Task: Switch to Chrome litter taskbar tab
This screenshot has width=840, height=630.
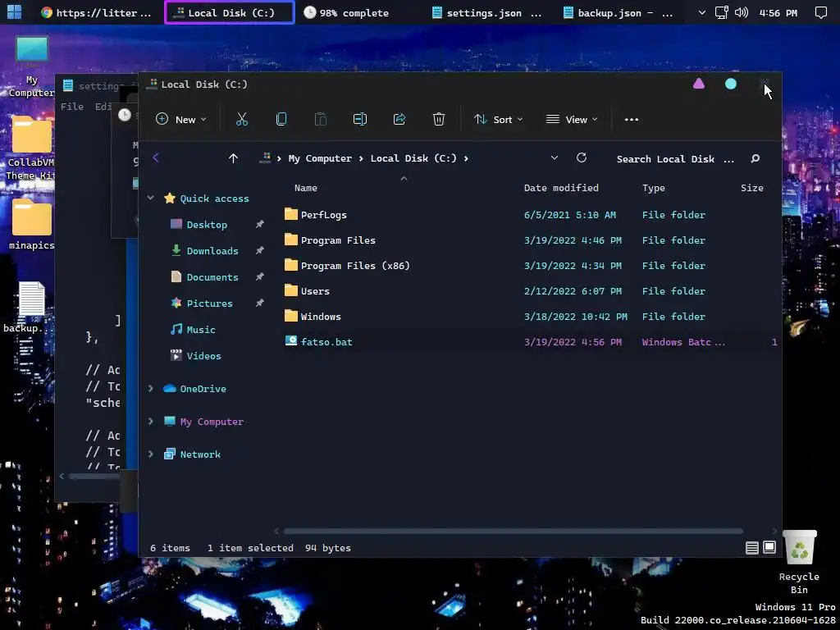Action: click(97, 12)
